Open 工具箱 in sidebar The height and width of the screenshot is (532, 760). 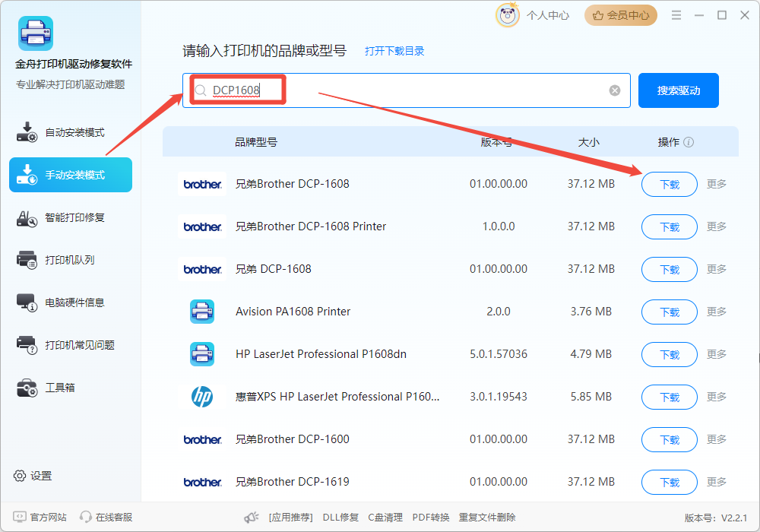click(71, 388)
